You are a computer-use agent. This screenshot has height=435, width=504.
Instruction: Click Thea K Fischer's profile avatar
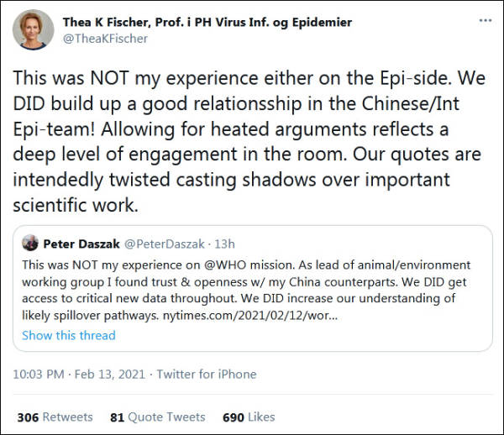[x=34, y=29]
